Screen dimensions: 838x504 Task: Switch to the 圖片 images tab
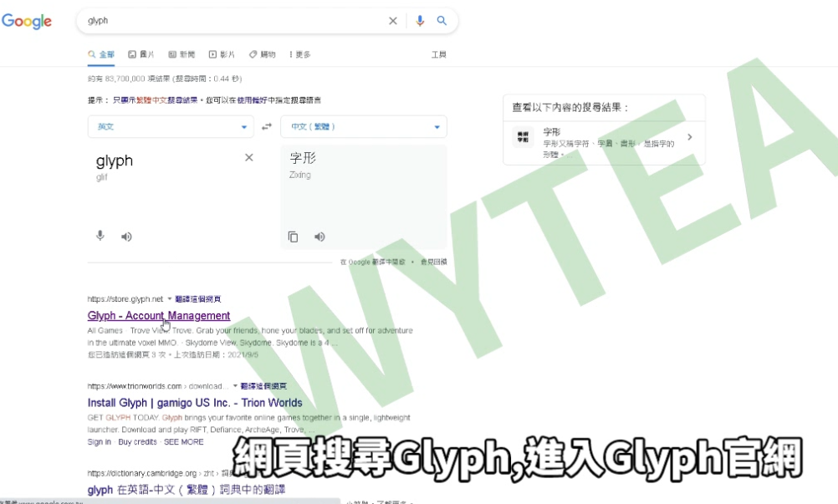coord(141,54)
